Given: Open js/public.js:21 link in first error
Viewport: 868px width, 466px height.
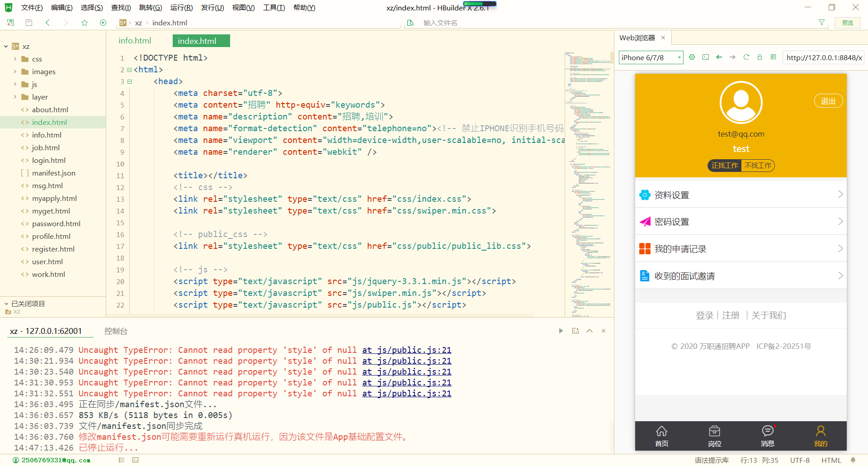Looking at the screenshot, I should point(406,350).
